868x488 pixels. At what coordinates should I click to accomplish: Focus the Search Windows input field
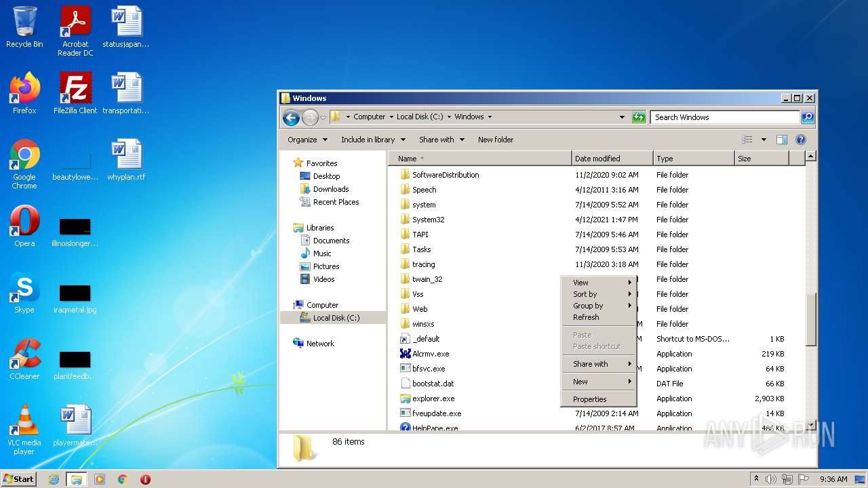[x=725, y=117]
